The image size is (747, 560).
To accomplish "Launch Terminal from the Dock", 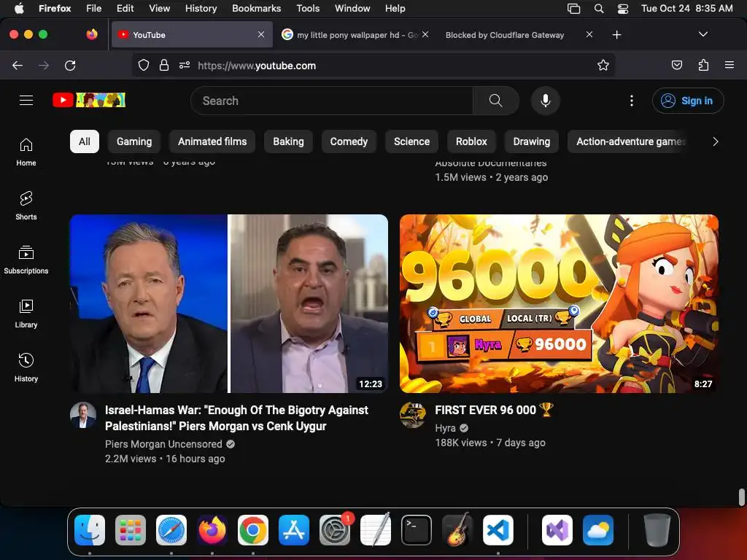I will coord(417,530).
